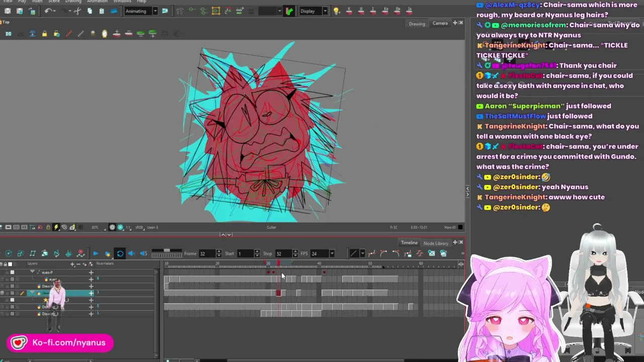Click the glowing yellow oval icon in Camera toolbar
The width and height of the screenshot is (644, 362).
point(105,34)
